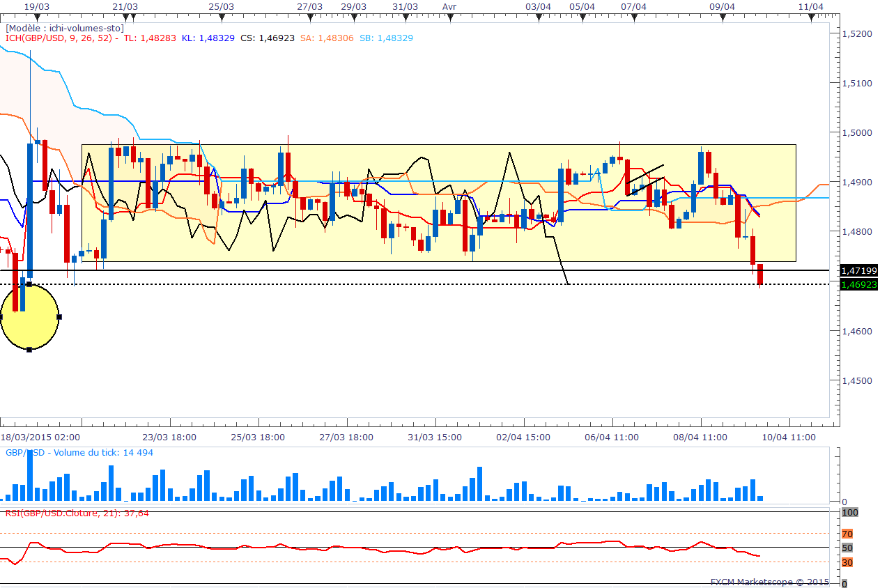
Task: Click the ichi-volumes-sto template label
Action: click(65, 29)
